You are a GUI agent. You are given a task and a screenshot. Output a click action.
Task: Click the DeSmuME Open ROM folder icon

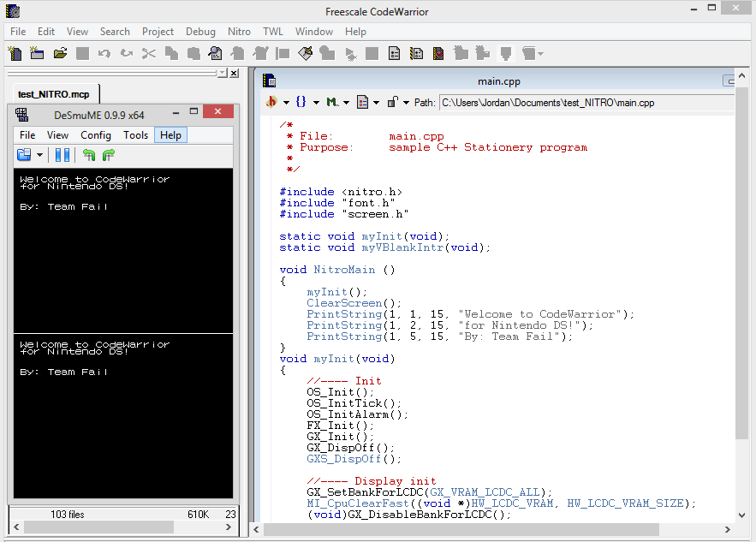pyautogui.click(x=24, y=155)
